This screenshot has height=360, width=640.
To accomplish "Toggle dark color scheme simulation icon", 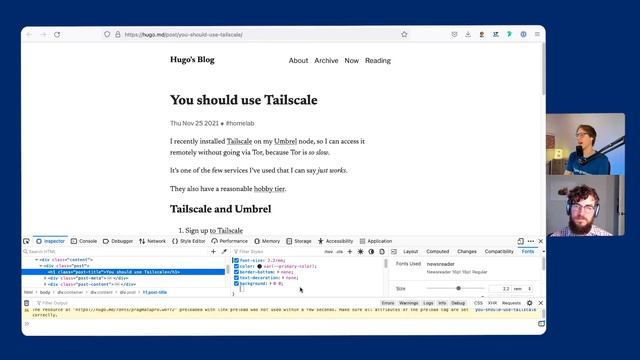I will point(371,252).
